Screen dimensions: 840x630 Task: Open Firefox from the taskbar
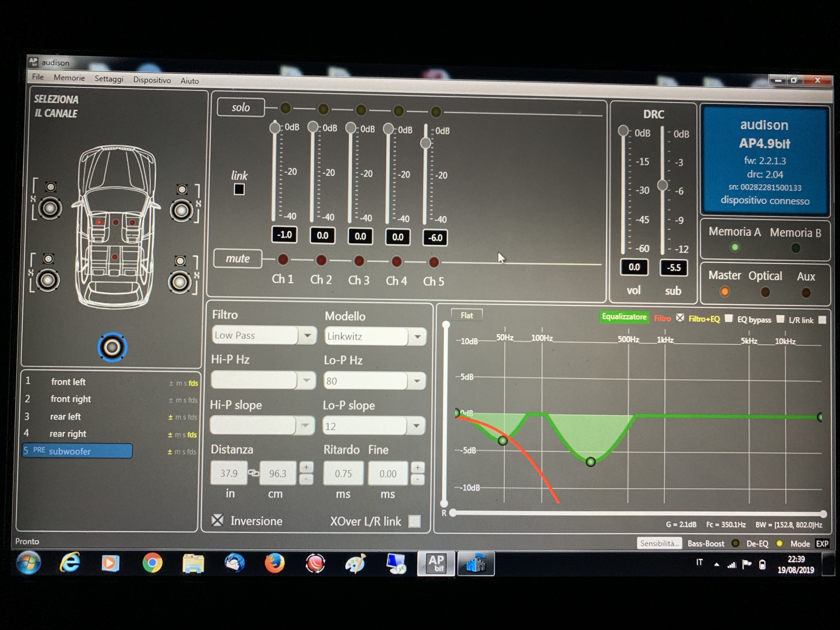tap(275, 563)
